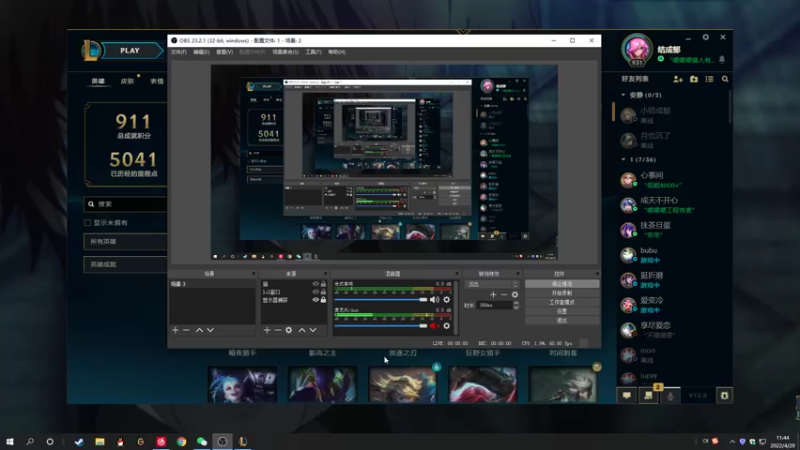Open WeChat from Windows taskbar
800x450 pixels.
[202, 441]
